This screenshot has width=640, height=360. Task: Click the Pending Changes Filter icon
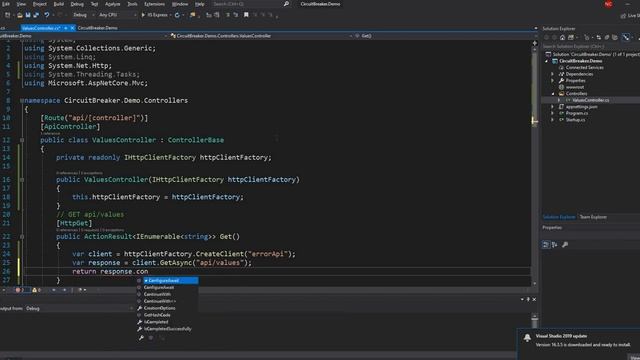click(x=587, y=38)
